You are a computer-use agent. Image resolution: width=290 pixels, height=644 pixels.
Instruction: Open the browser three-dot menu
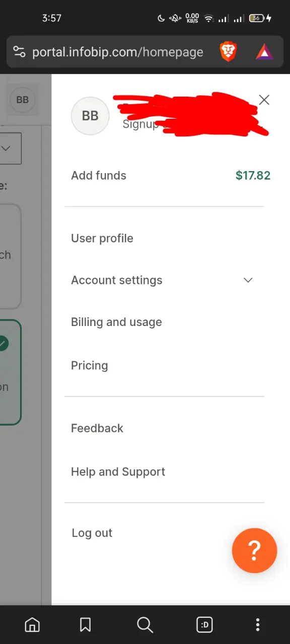pos(258,625)
